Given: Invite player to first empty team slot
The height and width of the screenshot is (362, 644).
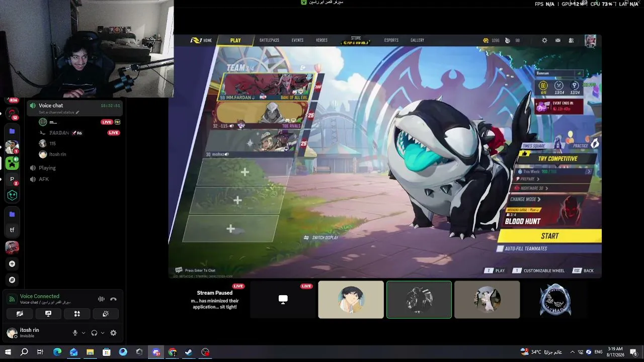Looking at the screenshot, I should point(245,172).
